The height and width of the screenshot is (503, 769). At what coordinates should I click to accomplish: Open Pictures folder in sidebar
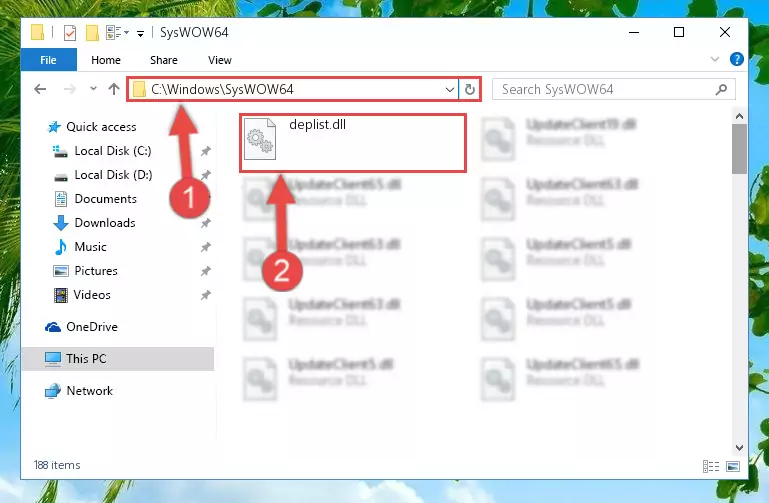(96, 271)
